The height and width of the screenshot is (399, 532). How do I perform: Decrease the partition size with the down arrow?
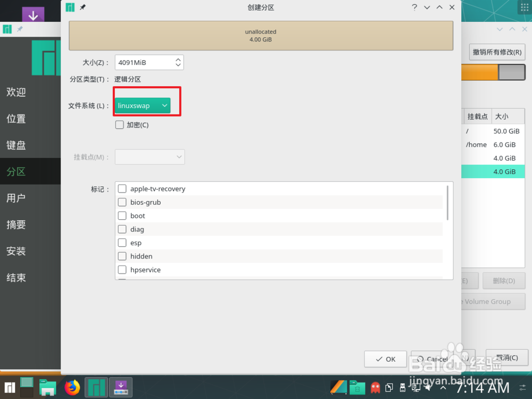(178, 65)
